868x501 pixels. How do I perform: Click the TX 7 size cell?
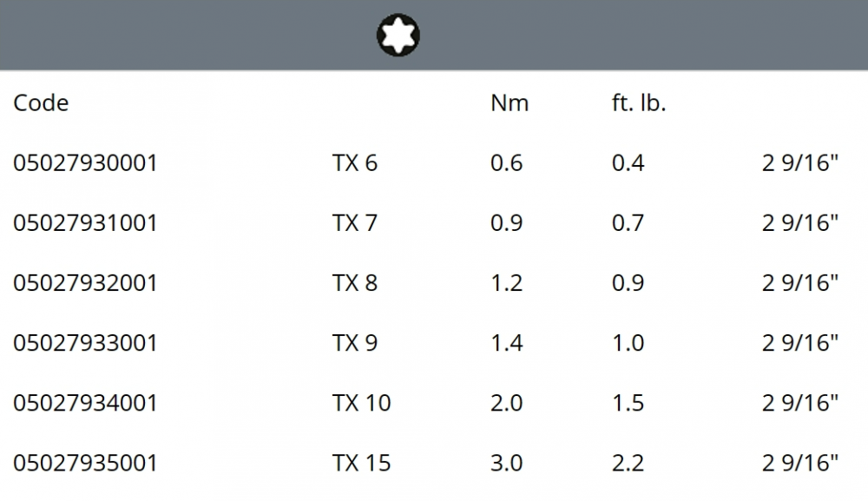click(355, 223)
